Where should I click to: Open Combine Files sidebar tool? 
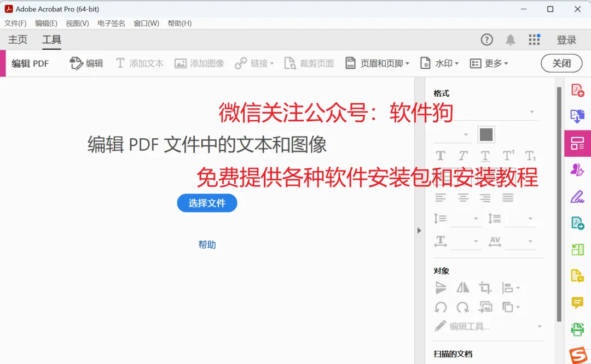577,116
